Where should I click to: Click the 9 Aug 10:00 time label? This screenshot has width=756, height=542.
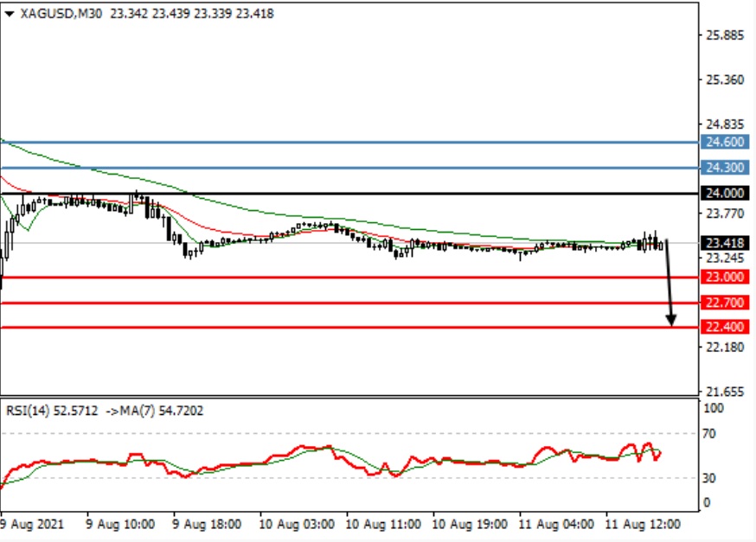[x=120, y=524]
